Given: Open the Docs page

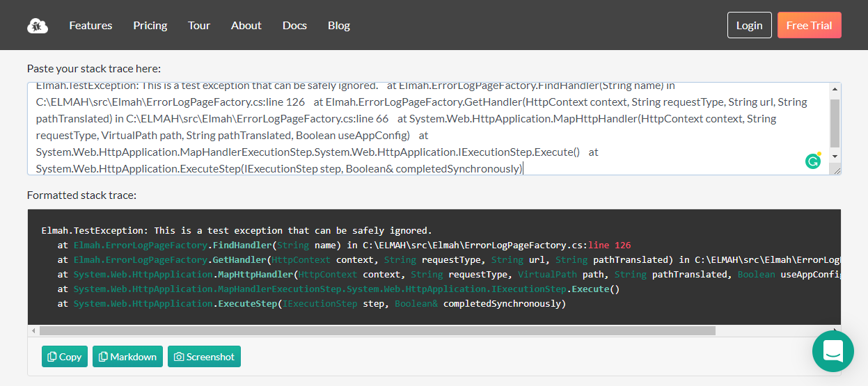Looking at the screenshot, I should (x=294, y=25).
